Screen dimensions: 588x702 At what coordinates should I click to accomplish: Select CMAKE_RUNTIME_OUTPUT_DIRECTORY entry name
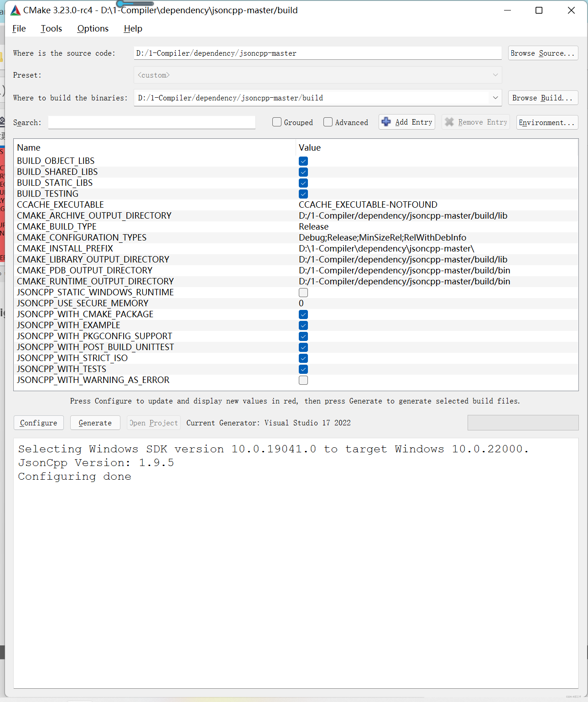[x=95, y=281]
